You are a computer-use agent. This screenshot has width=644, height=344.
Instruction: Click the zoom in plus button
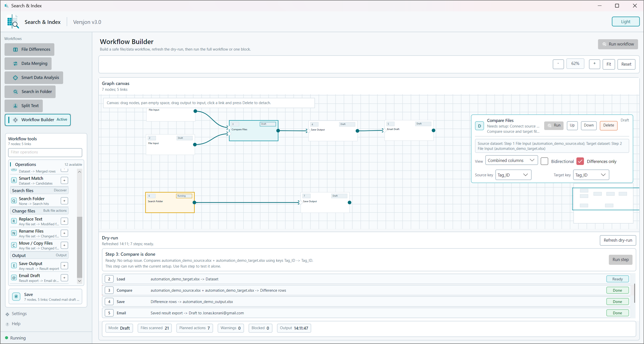point(594,64)
